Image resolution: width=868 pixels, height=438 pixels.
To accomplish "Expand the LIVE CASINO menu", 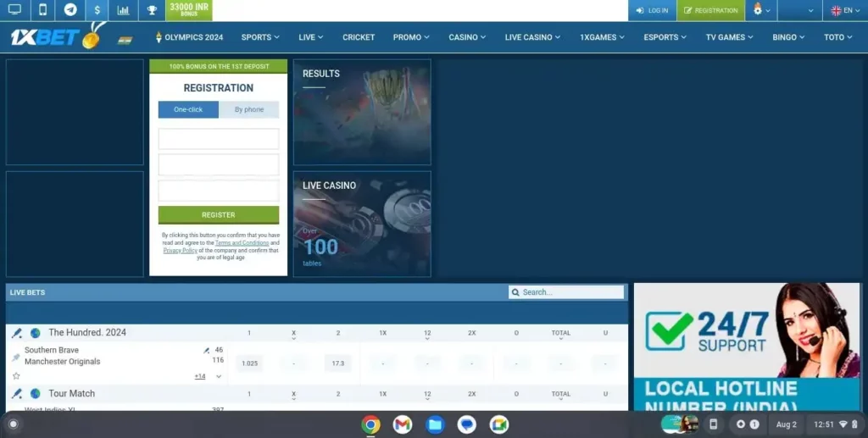I will [x=532, y=37].
